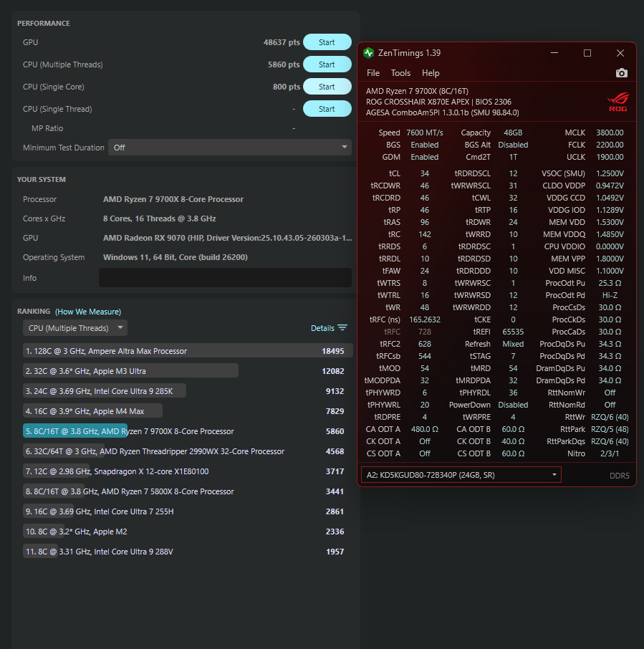
Task: Open the Tools menu in ZenTimings
Action: click(400, 73)
